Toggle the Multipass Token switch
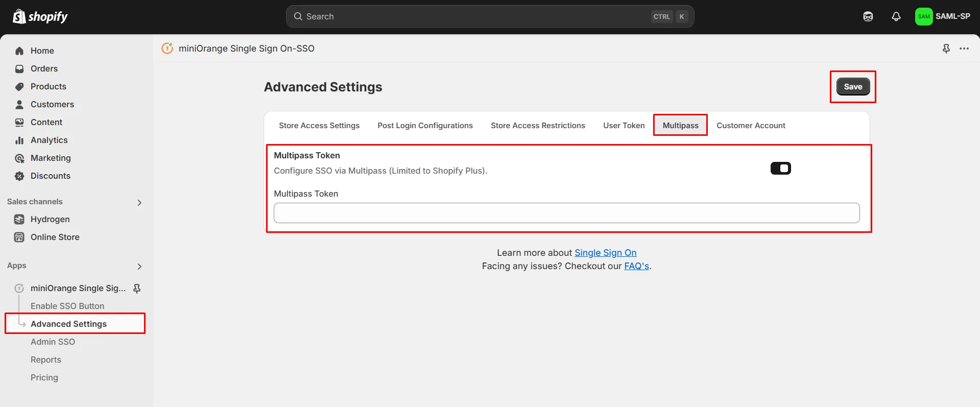This screenshot has height=407, width=980. click(x=780, y=168)
